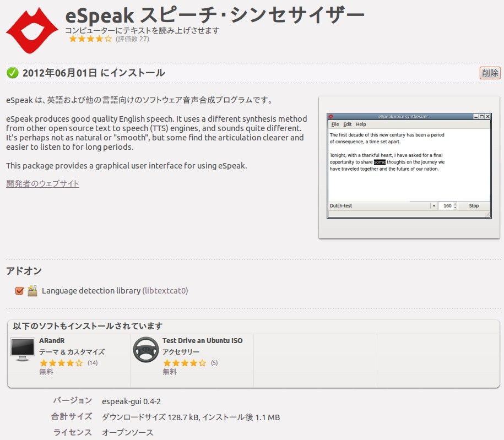Screen dimensions: 504x440
Task: Click the 'This package provides a graphical' sentence
Action: 127,166
